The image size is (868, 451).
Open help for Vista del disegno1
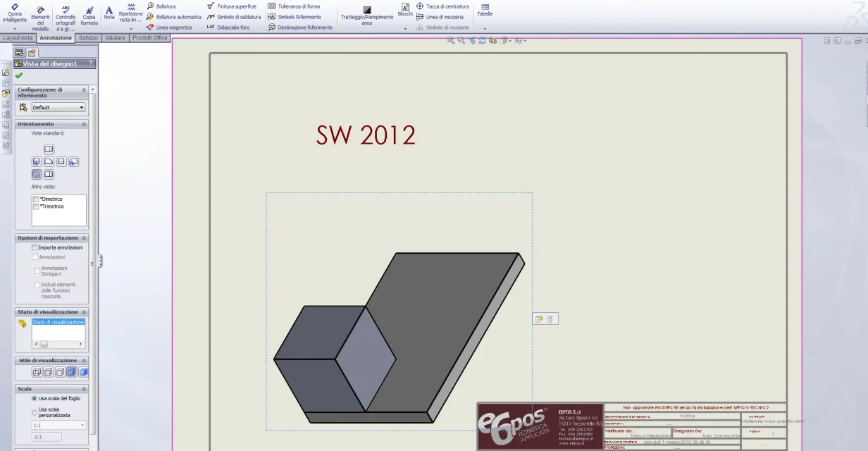coord(90,63)
